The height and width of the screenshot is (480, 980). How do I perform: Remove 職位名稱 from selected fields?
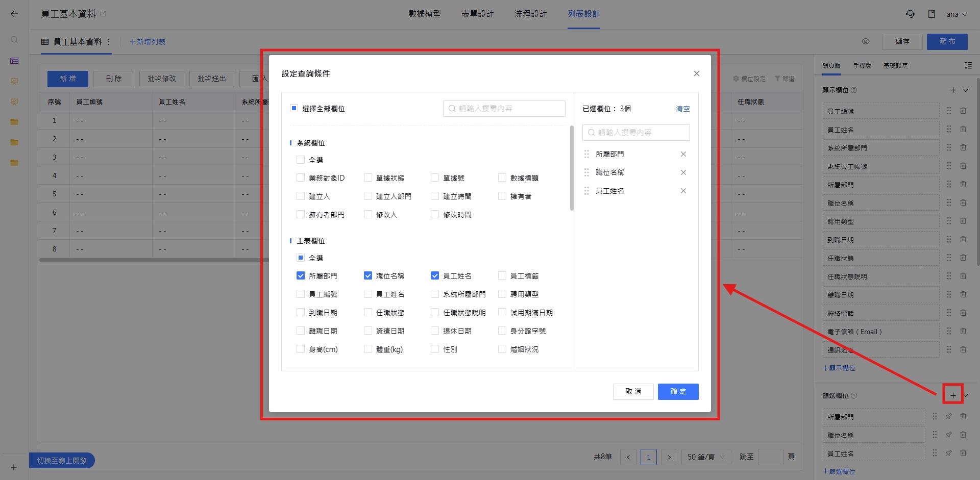[x=683, y=172]
